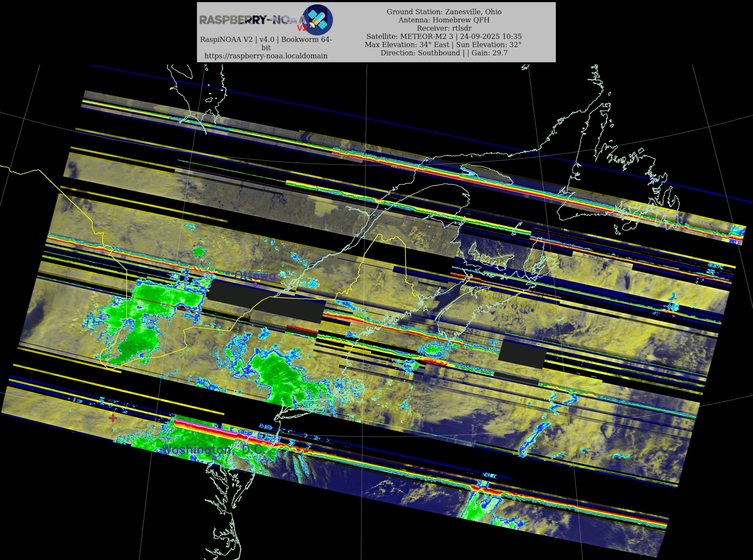Click the Max Elevation 34° East text
Screen dimensions: 753x560
click(407, 44)
